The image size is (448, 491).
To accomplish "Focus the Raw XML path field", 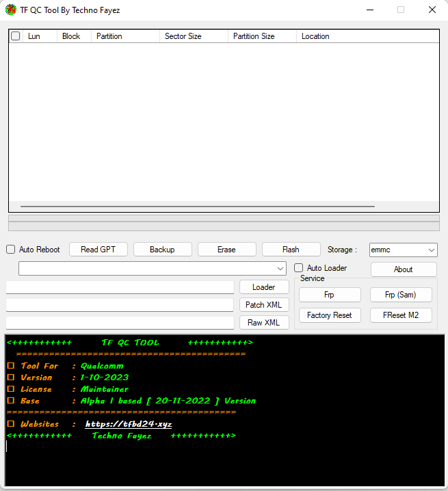I will 120,323.
